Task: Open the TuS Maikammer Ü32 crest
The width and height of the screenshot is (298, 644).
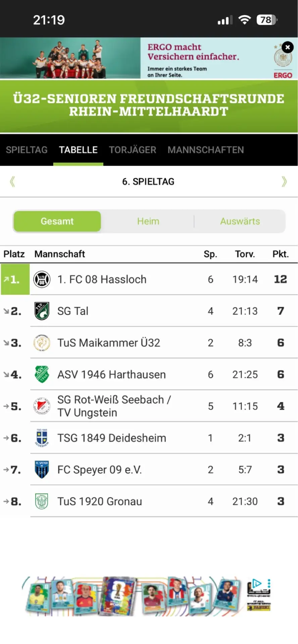Action: [42, 343]
